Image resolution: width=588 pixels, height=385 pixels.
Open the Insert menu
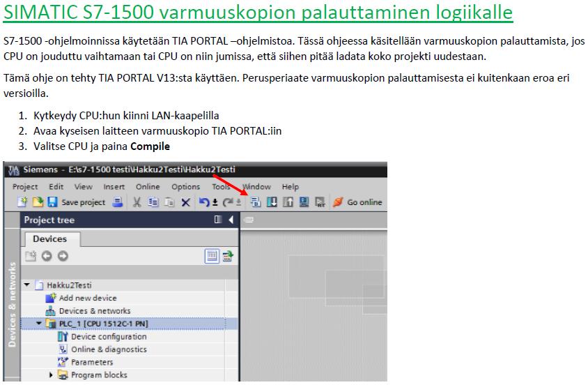click(x=114, y=186)
